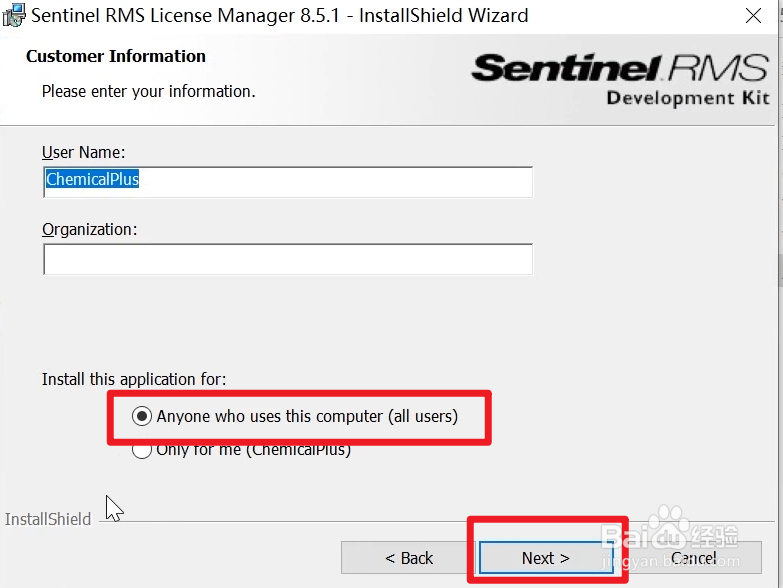Click the InstallShield branding text

(48, 519)
